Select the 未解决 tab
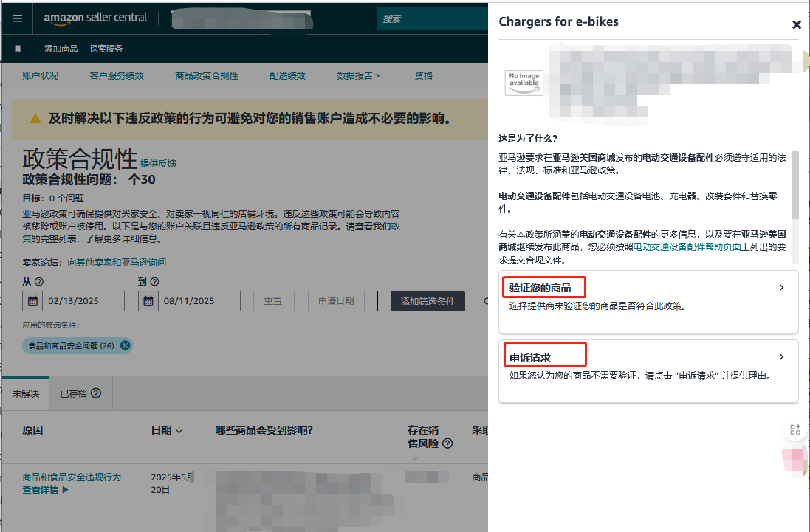The height and width of the screenshot is (532, 810). (26, 394)
